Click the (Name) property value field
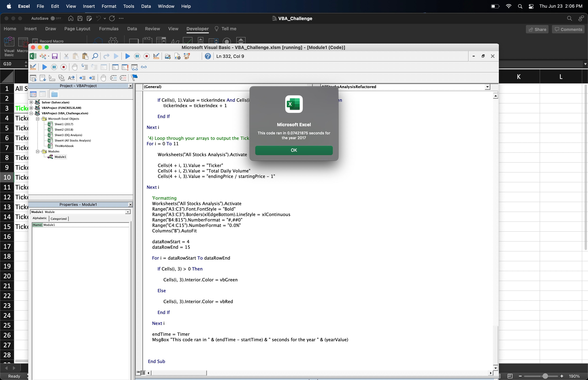The width and height of the screenshot is (588, 380). click(86, 225)
